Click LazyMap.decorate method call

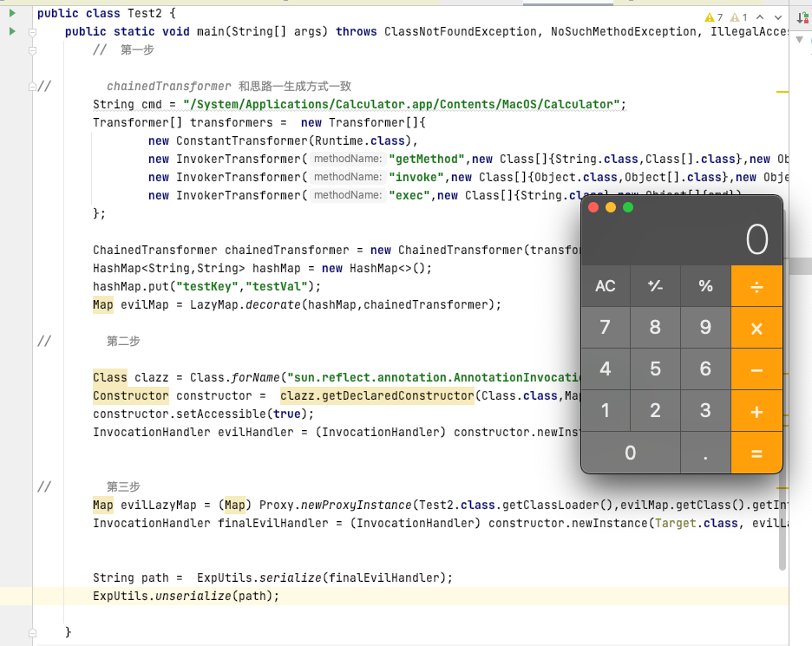(345, 305)
